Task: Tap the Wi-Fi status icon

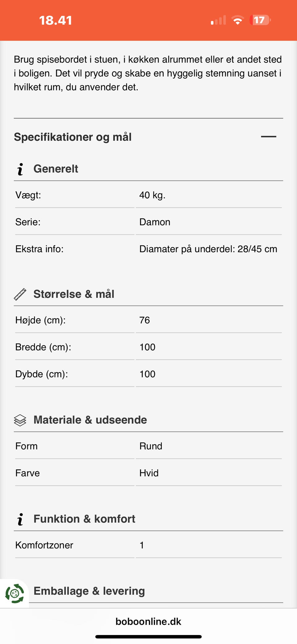Action: coord(238,20)
